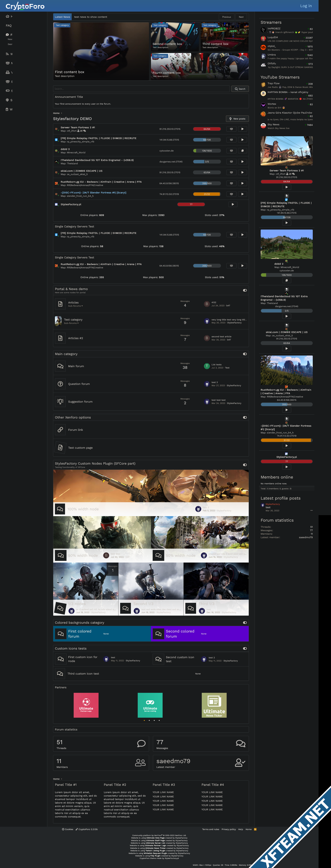This screenshot has height=868, width=331.
Task: Click play icon on StylesFactory.pl server row
Action: (x=232, y=205)
